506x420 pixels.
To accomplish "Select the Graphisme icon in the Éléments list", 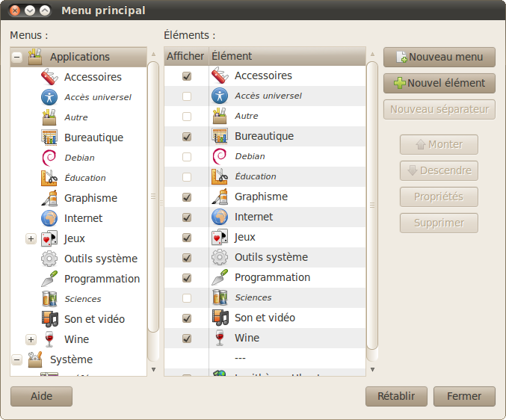I will 220,197.
